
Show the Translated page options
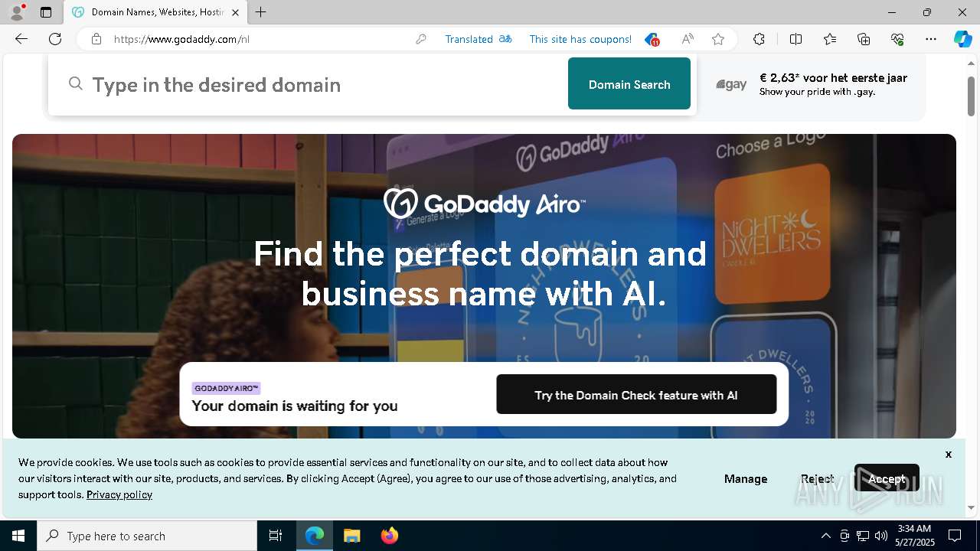(x=479, y=39)
